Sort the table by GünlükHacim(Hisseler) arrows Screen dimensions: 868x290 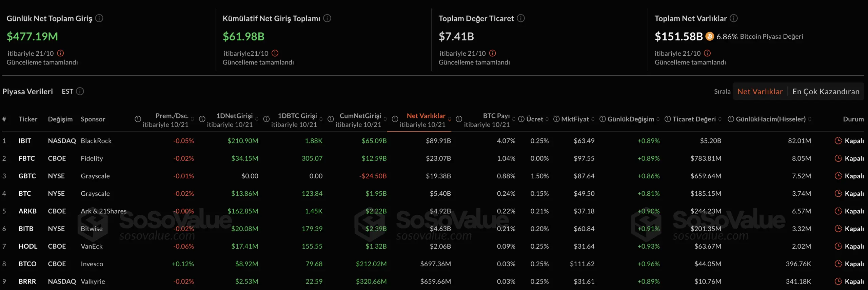pyautogui.click(x=810, y=119)
